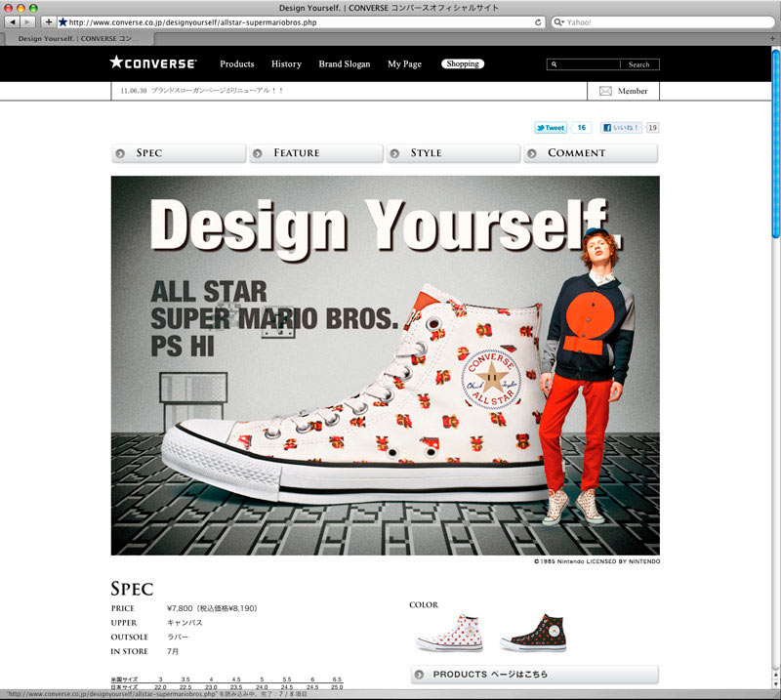This screenshot has width=781, height=700.
Task: Jump to the Style section
Action: tap(453, 153)
